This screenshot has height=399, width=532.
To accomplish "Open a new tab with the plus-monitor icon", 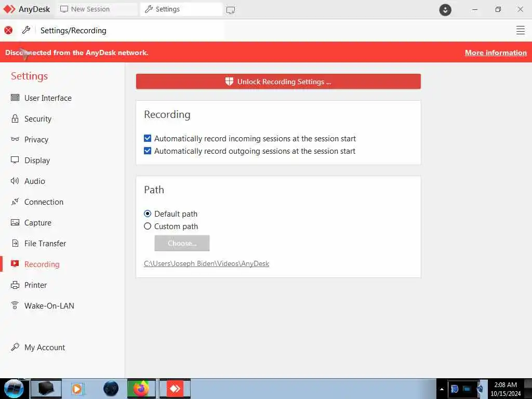I will (x=231, y=10).
